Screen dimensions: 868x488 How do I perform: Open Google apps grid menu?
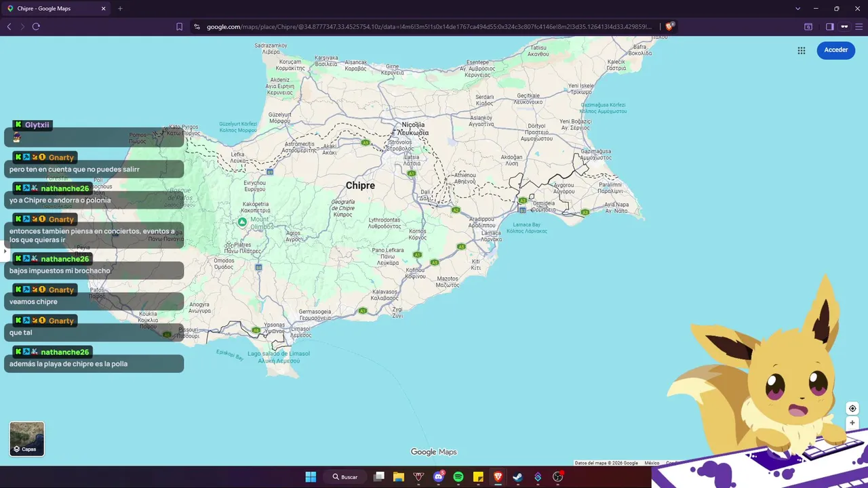pyautogui.click(x=802, y=50)
